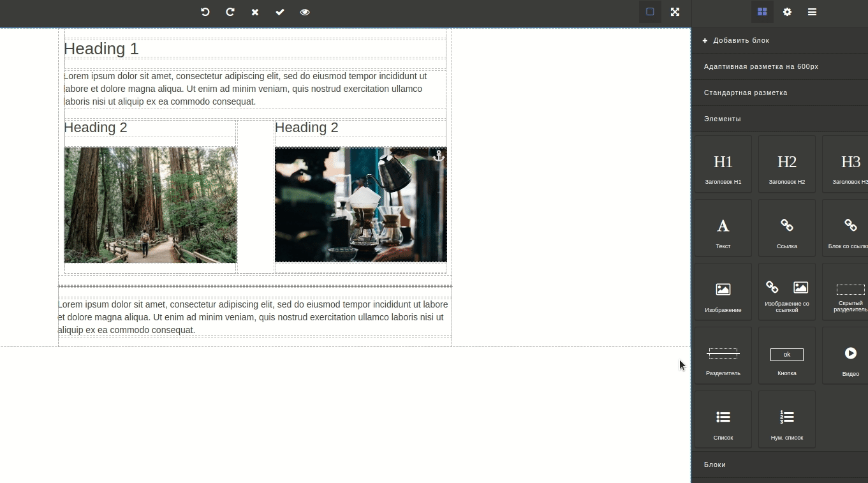Select the Разделитель element
This screenshot has height=483, width=868.
723,355
